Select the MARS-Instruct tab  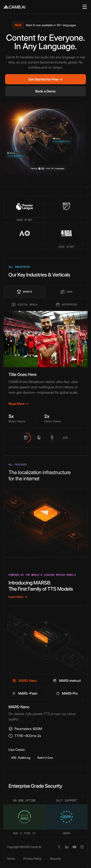pos(66,681)
